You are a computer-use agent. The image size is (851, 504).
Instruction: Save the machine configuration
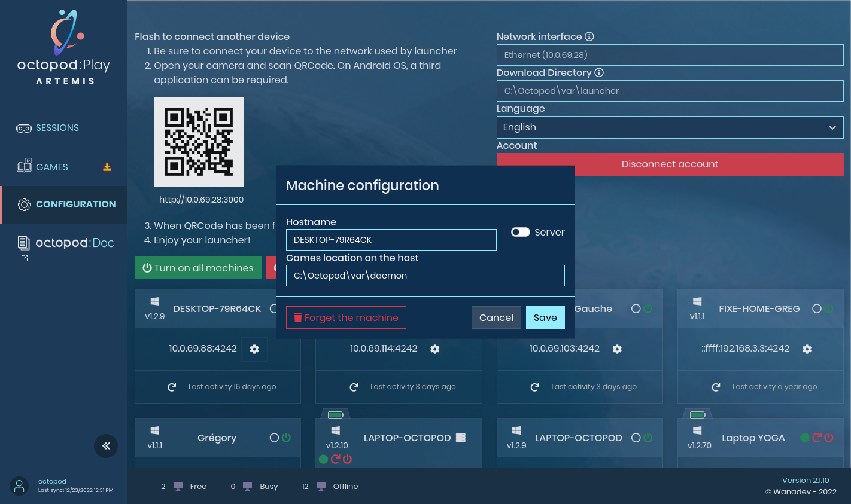click(545, 317)
